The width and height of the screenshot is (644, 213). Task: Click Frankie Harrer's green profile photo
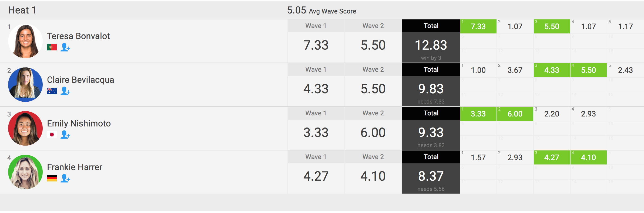click(x=25, y=172)
